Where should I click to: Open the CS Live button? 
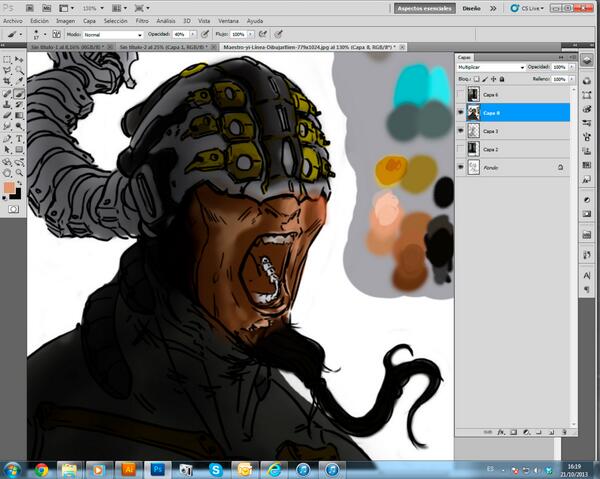[x=527, y=8]
